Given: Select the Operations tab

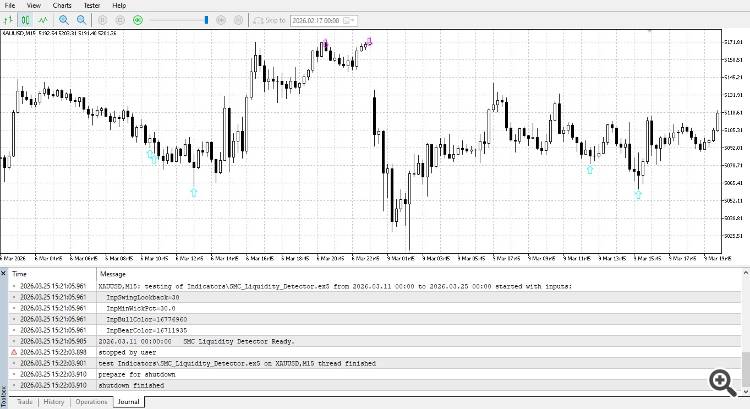Looking at the screenshot, I should [x=91, y=402].
